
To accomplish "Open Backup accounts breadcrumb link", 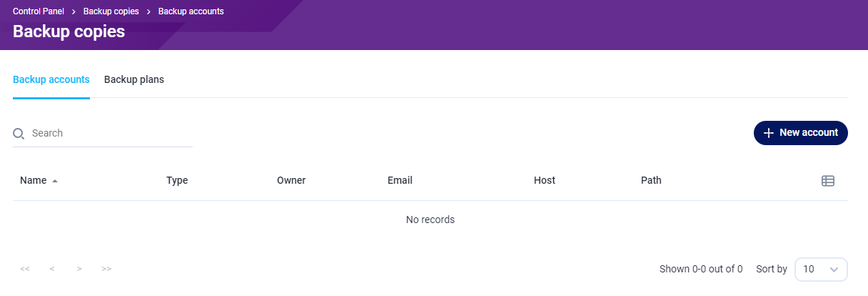I will click(191, 11).
